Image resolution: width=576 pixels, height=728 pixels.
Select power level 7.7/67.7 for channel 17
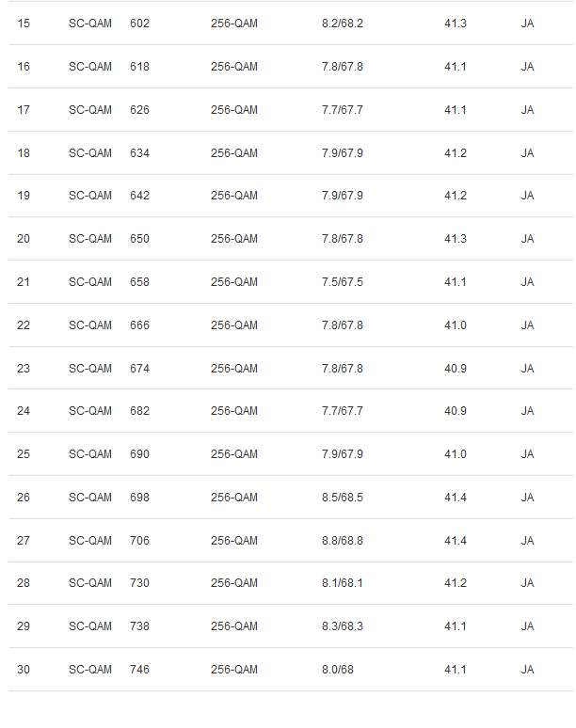tap(343, 109)
